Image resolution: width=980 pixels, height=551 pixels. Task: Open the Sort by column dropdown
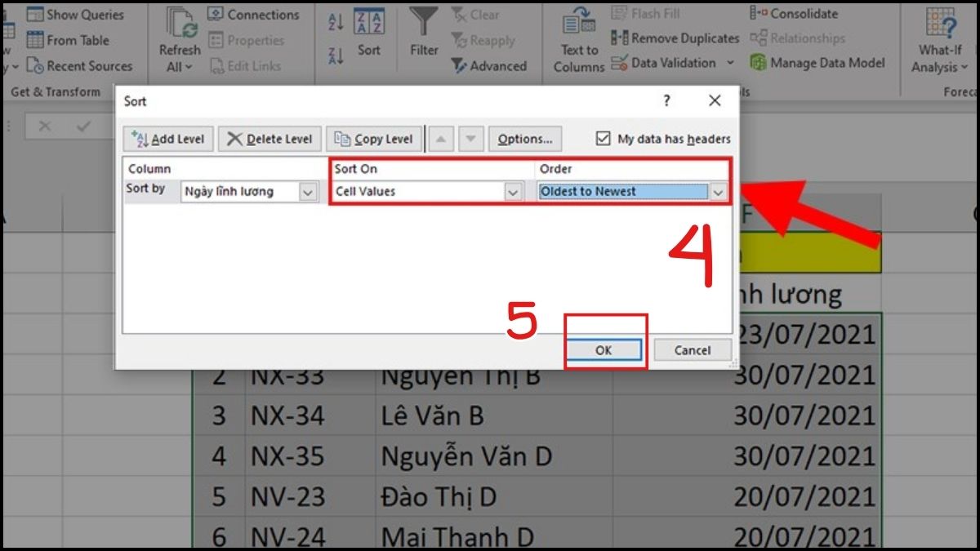308,191
